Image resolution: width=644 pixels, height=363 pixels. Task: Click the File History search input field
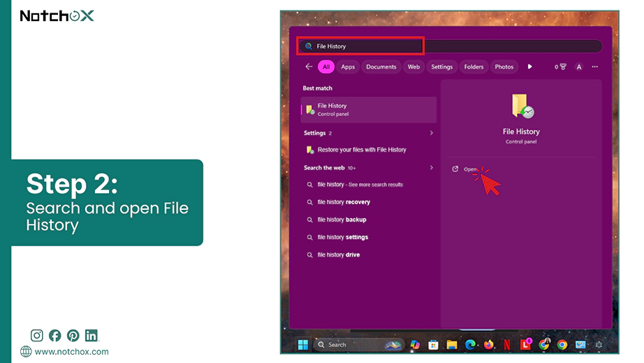pyautogui.click(x=450, y=46)
